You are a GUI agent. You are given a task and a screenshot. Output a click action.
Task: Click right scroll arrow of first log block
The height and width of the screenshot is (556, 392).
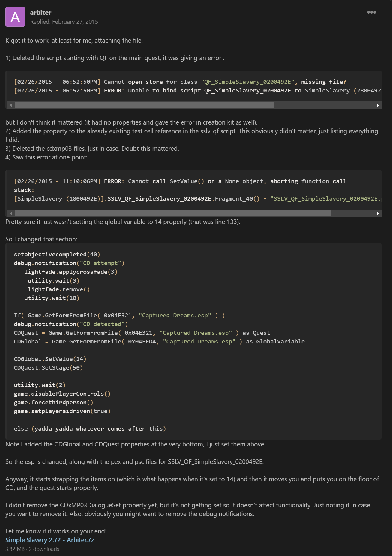[x=378, y=105]
